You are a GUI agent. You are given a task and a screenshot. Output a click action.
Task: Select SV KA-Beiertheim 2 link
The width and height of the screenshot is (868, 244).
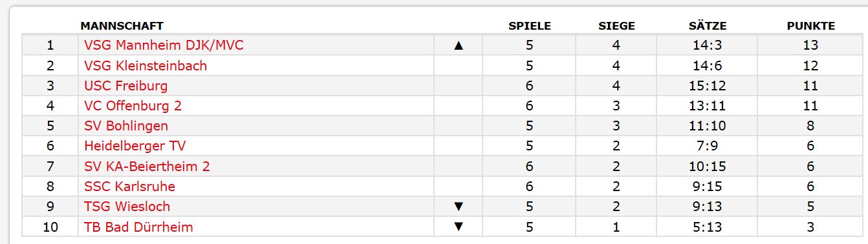tap(147, 167)
